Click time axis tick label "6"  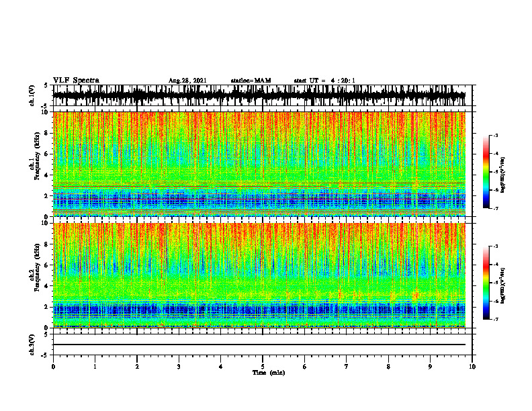[x=305, y=367]
